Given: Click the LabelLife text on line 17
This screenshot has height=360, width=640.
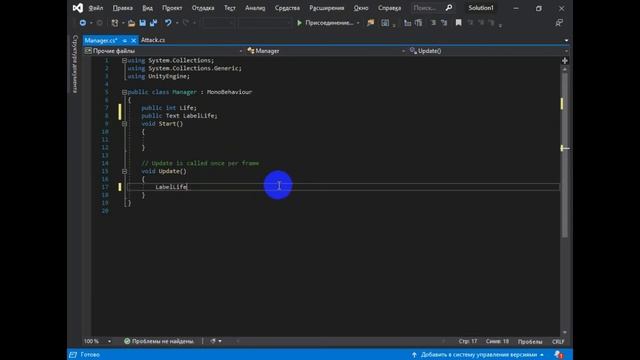Looking at the screenshot, I should 171,187.
